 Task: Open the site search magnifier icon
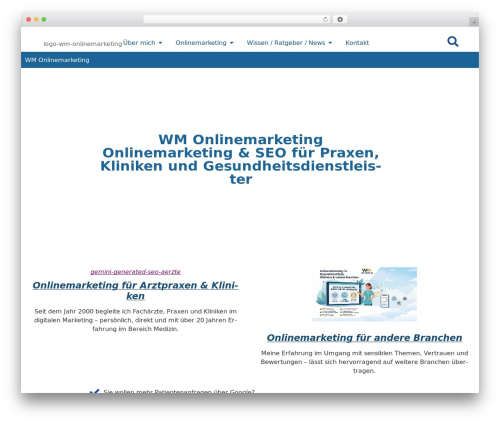[453, 42]
